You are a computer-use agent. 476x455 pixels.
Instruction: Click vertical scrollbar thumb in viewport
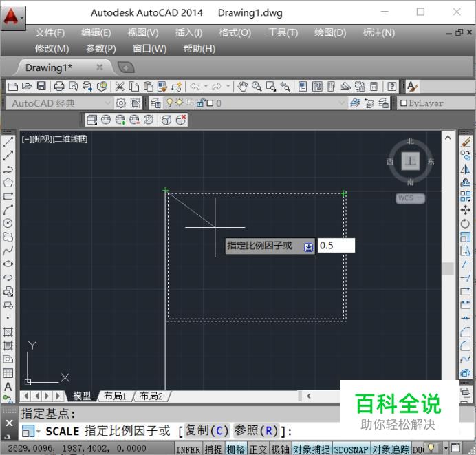tap(448, 269)
